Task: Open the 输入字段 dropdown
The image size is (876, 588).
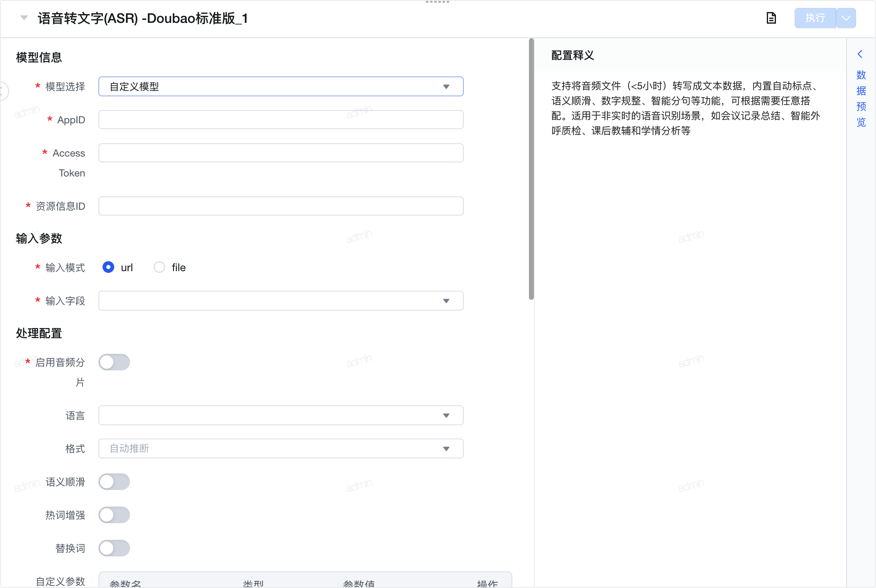Action: 281,301
